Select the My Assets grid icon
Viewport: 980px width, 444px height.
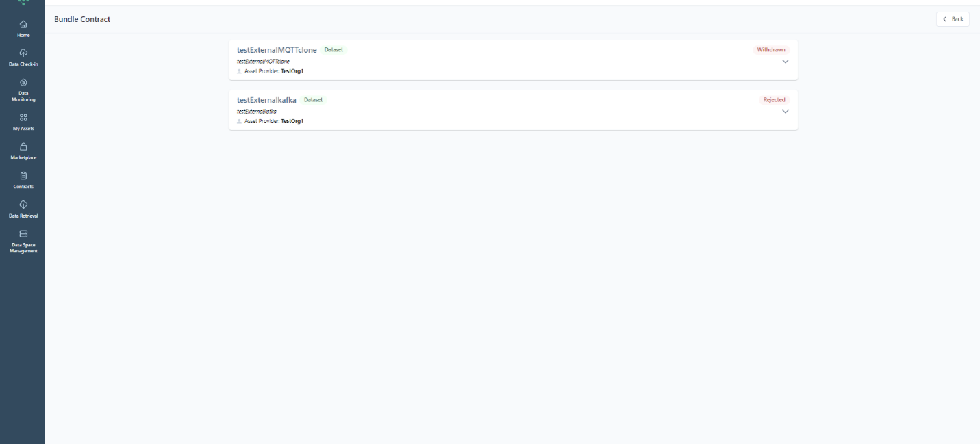tap(23, 117)
